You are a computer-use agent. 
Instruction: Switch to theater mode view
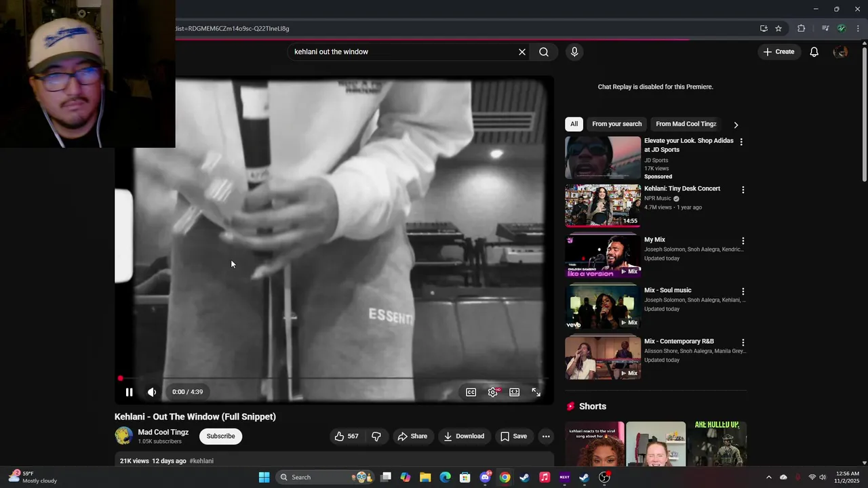(x=515, y=392)
